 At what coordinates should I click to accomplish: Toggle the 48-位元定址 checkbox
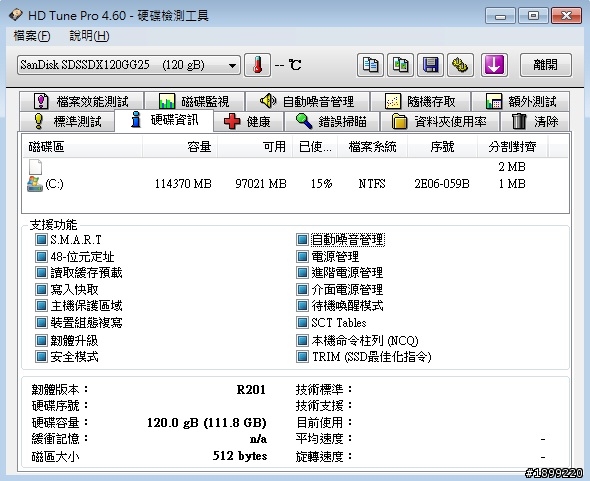pyautogui.click(x=41, y=256)
